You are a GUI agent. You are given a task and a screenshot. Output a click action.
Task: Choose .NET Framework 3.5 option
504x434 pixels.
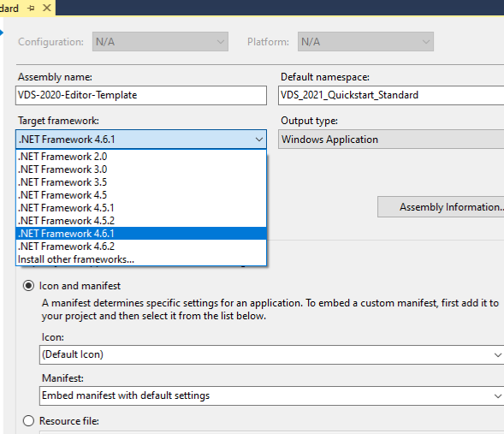click(x=141, y=182)
